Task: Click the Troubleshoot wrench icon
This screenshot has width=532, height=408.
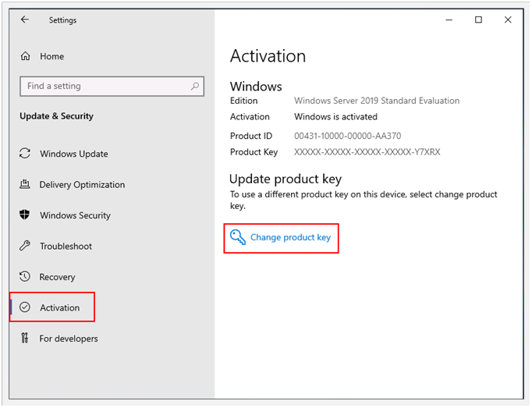Action: coord(25,246)
